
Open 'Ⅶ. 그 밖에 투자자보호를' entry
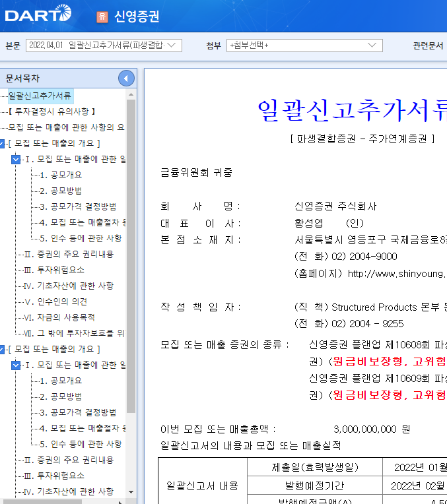click(75, 333)
